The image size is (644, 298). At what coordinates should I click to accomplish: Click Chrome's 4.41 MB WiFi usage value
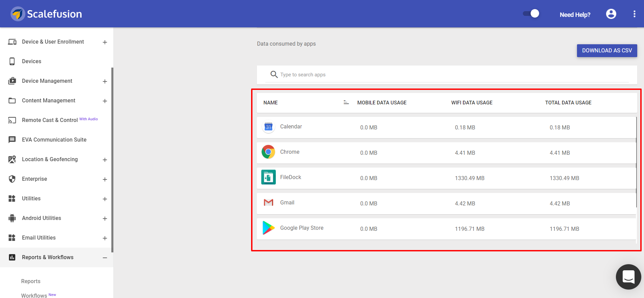click(465, 153)
